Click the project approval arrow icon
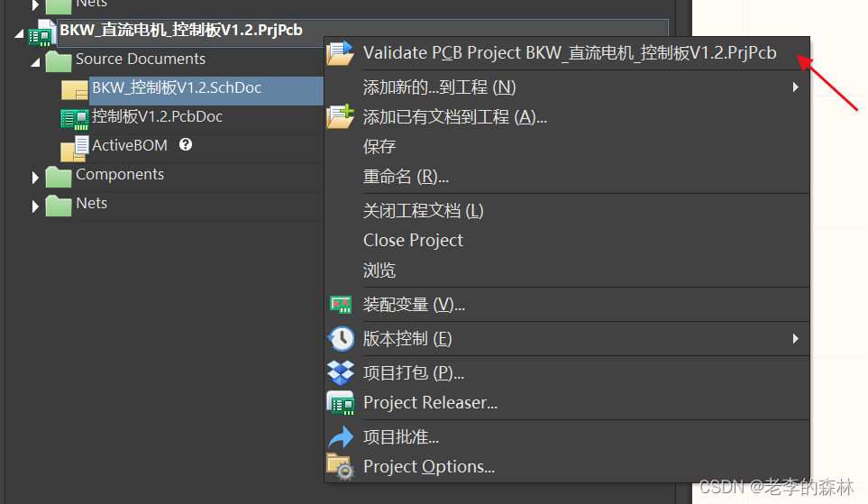 [x=341, y=437]
